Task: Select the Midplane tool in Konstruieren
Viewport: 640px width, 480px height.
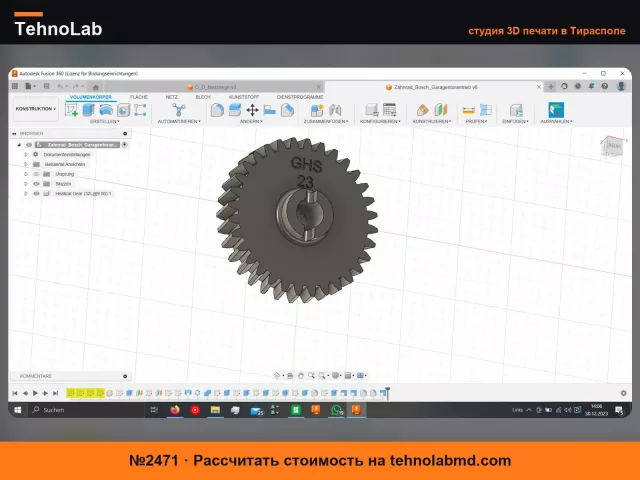Action: tap(440, 110)
